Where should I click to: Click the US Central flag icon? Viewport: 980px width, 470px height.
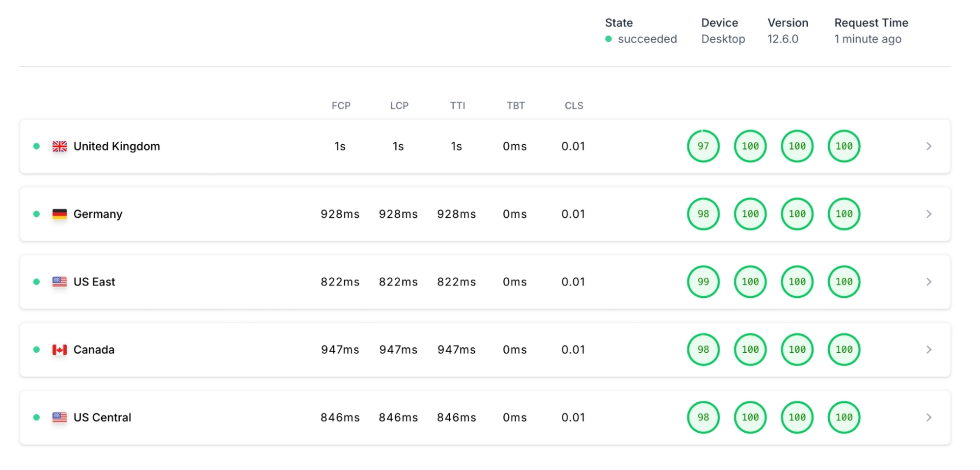click(59, 418)
